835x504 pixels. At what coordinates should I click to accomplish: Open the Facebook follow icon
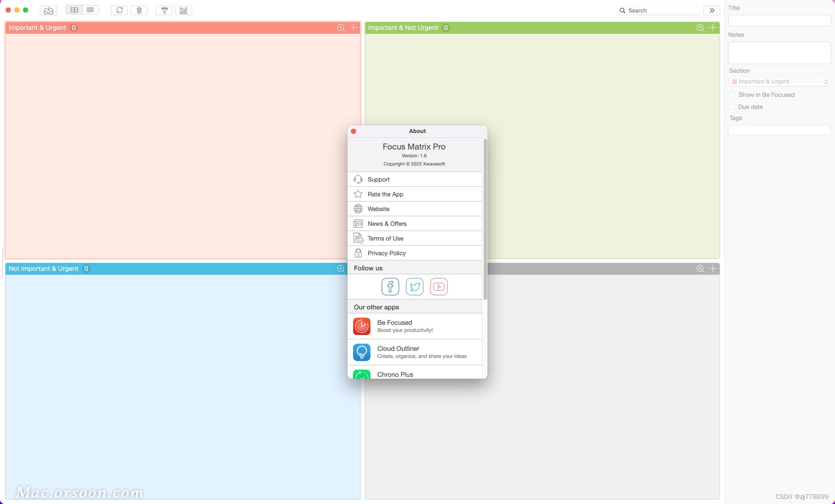click(x=391, y=287)
